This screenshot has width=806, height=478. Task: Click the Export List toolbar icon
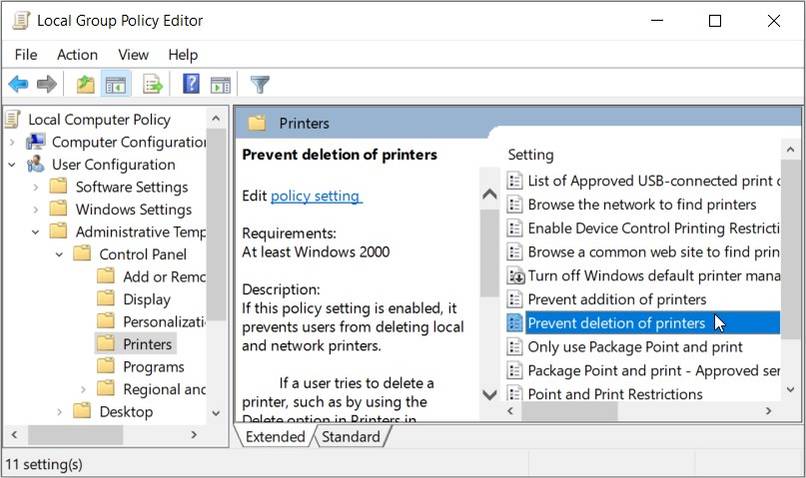tap(153, 85)
